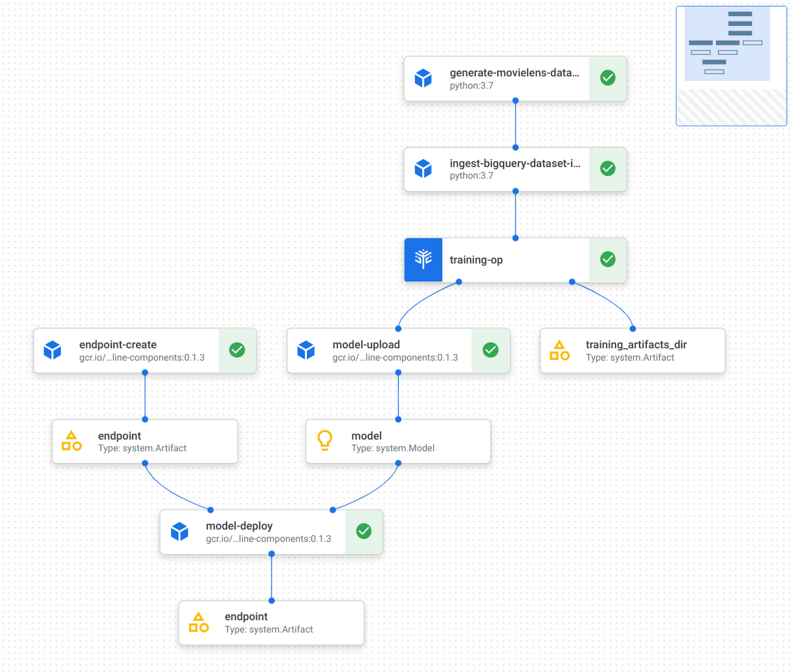Select the generate-movielens-data pipeline step
Screen dimensions: 793x672
click(x=515, y=79)
